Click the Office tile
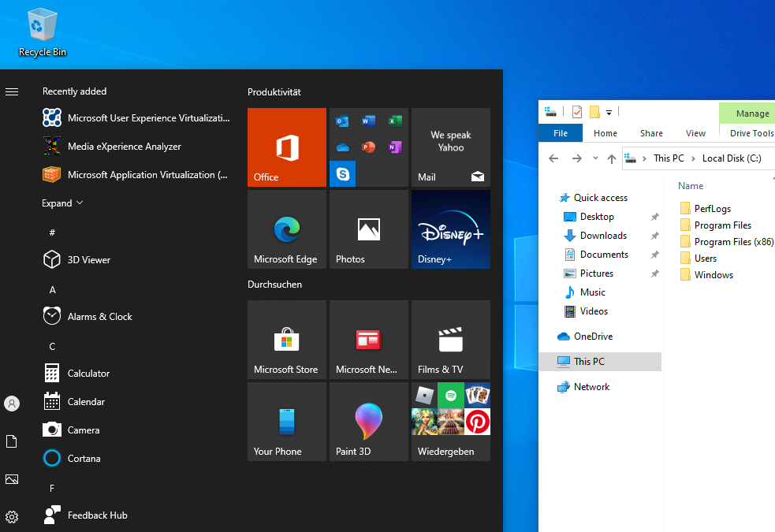This screenshot has height=532, width=775. coord(287,147)
